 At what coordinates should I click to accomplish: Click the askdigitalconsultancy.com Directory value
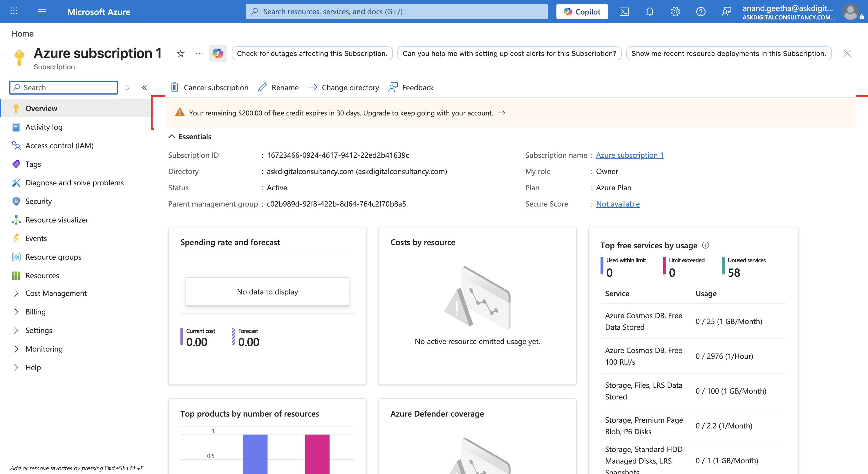click(357, 171)
